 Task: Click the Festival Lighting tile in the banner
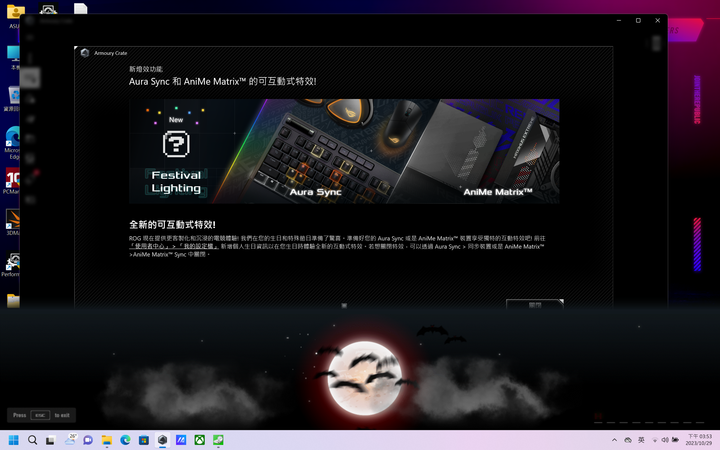pyautogui.click(x=176, y=152)
